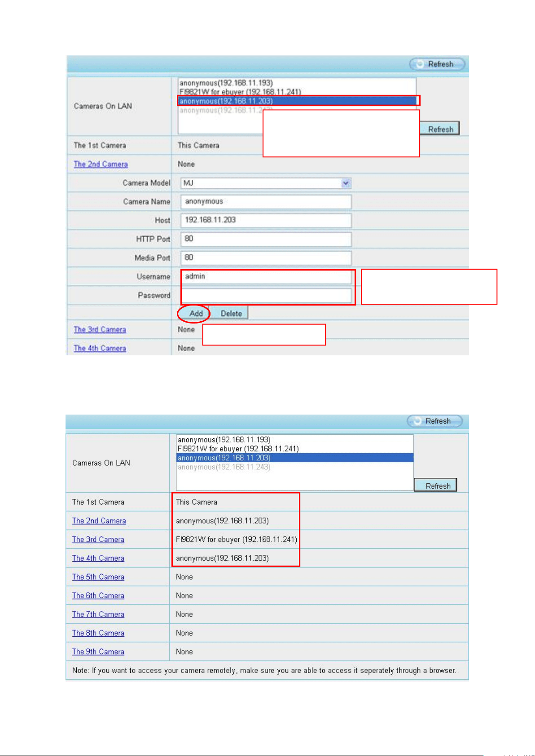The width and height of the screenshot is (535, 756).
Task: Open The 9th Camera link
Action: click(x=98, y=652)
